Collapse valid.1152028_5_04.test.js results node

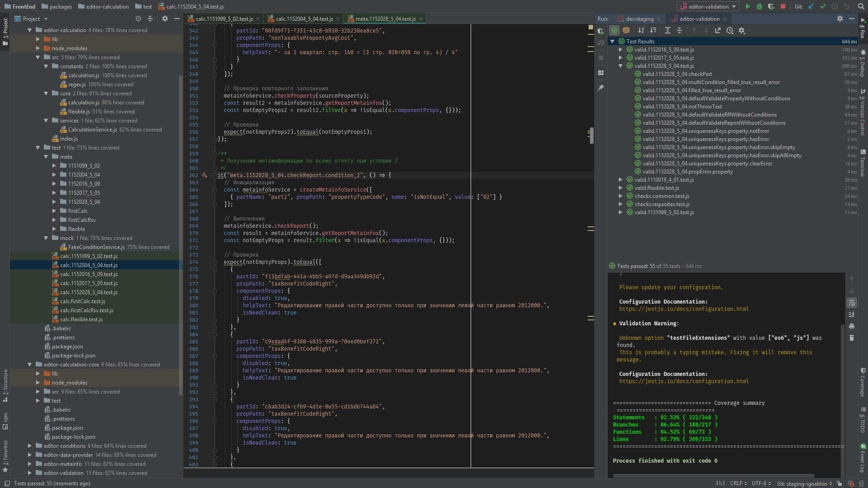[x=621, y=66]
